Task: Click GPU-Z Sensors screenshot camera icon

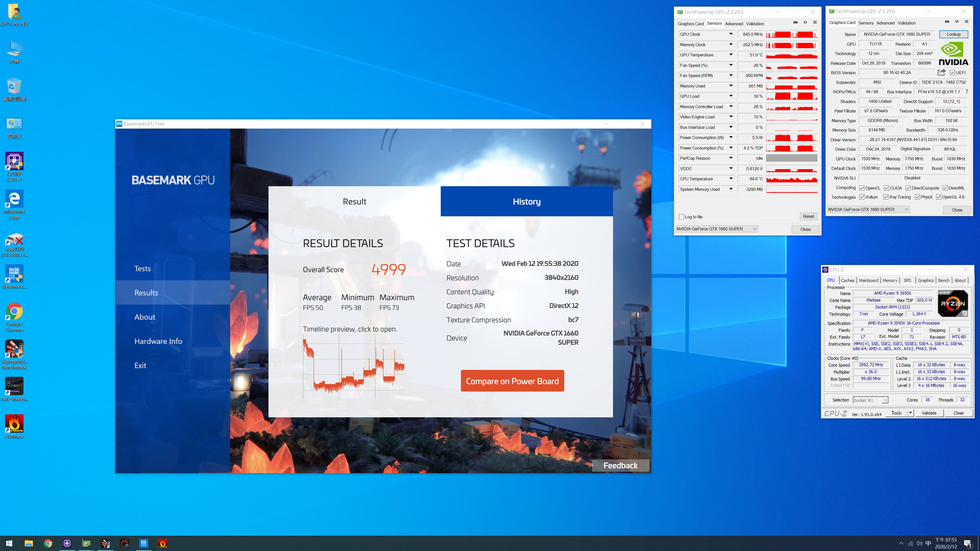Action: [x=795, y=22]
